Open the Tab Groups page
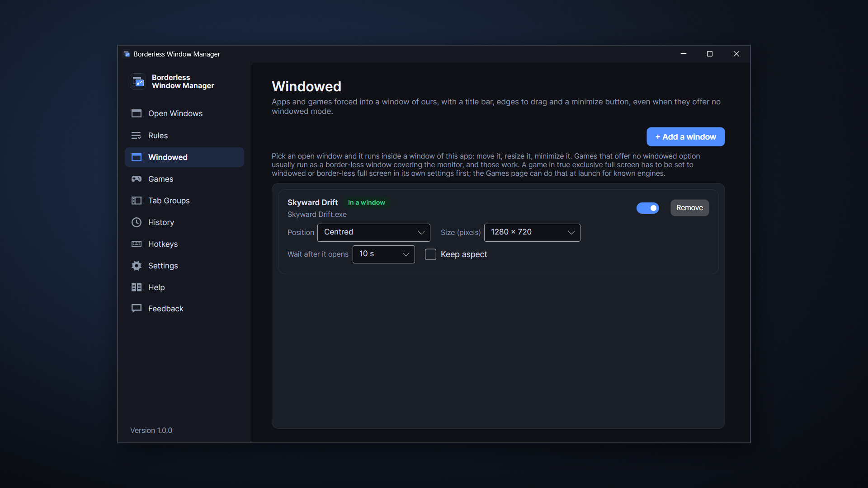This screenshot has height=488, width=868. click(184, 201)
